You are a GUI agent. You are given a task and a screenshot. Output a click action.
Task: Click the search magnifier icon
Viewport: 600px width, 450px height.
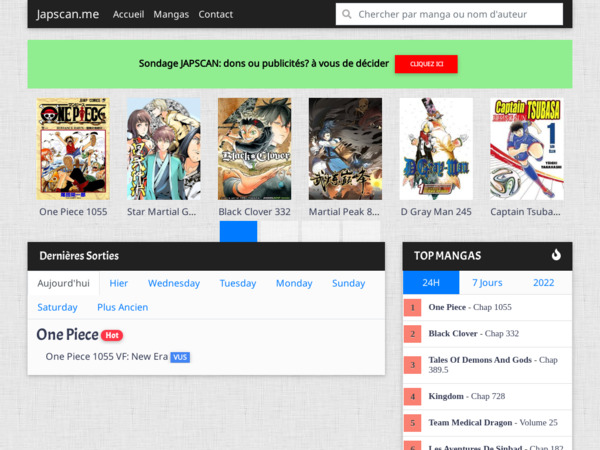point(347,15)
